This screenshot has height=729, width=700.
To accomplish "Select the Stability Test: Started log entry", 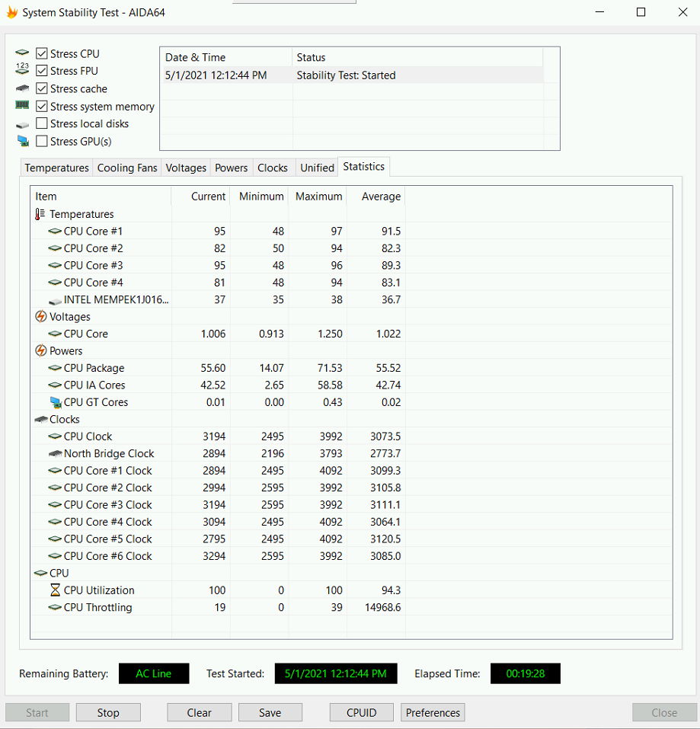I will point(352,75).
